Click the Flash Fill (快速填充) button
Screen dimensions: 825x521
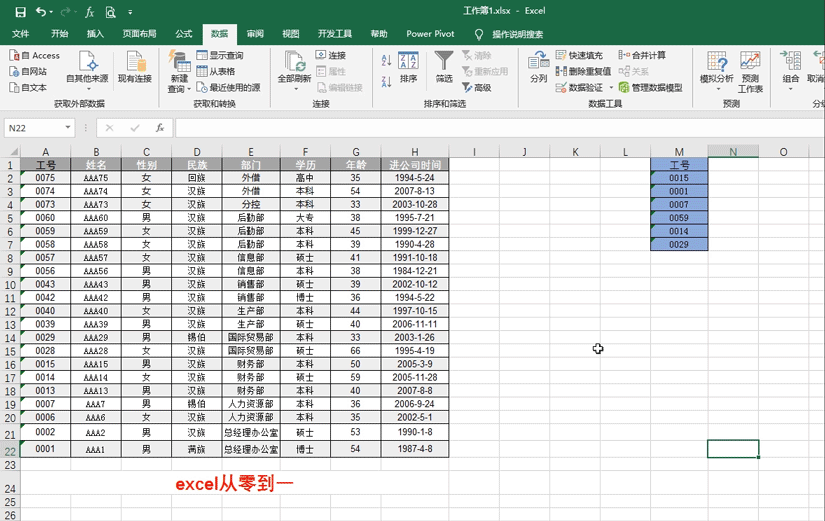[580, 56]
